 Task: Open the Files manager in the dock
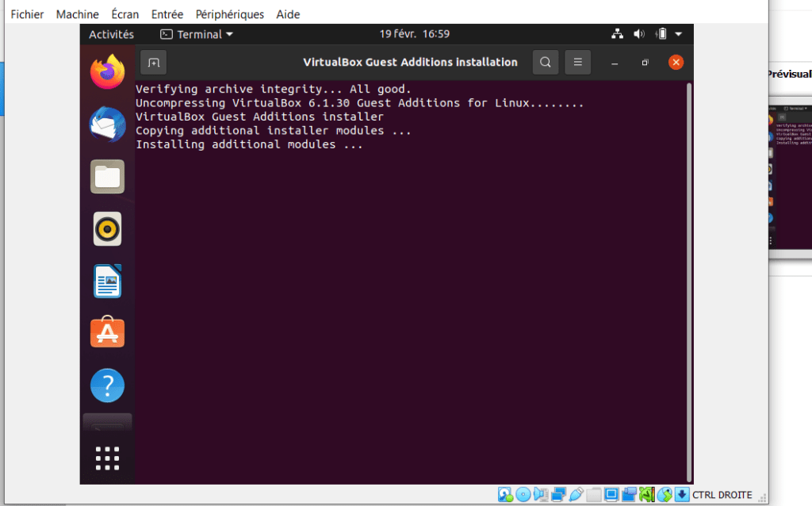[107, 177]
